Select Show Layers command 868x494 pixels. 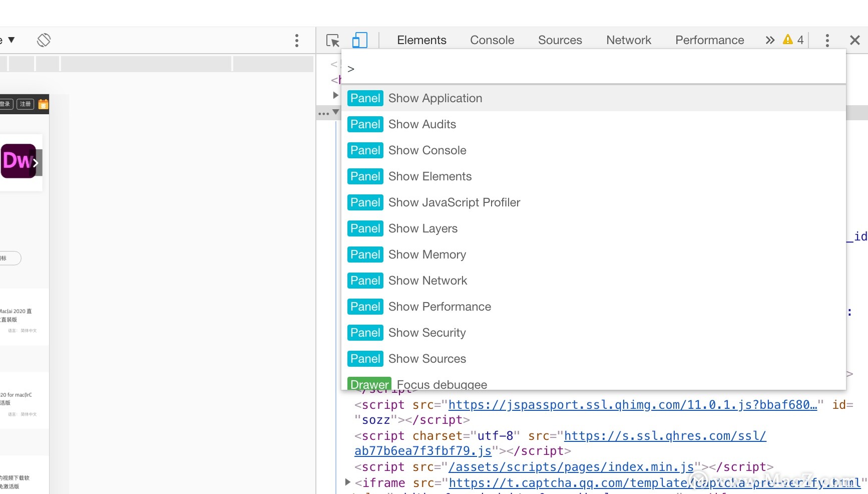pyautogui.click(x=594, y=228)
